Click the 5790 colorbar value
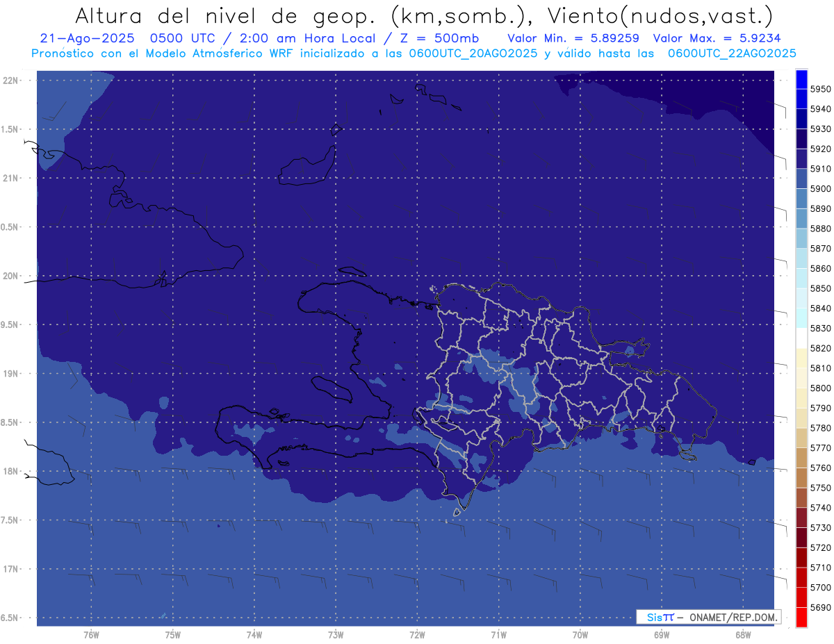 (x=821, y=408)
